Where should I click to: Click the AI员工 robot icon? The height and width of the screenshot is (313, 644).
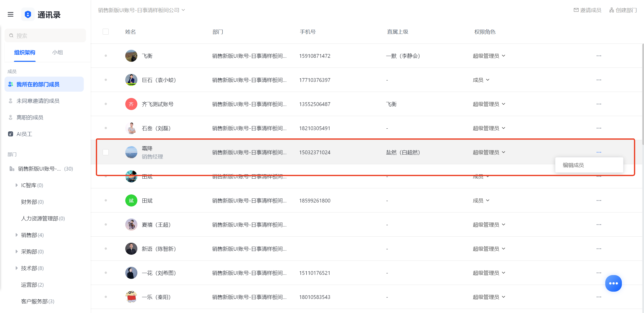(11, 134)
